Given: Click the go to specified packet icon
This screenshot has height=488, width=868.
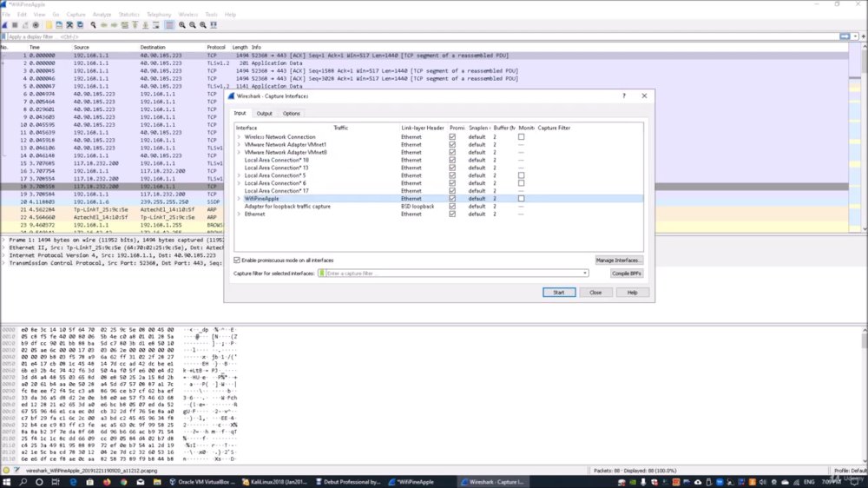Looking at the screenshot, I should 124,25.
